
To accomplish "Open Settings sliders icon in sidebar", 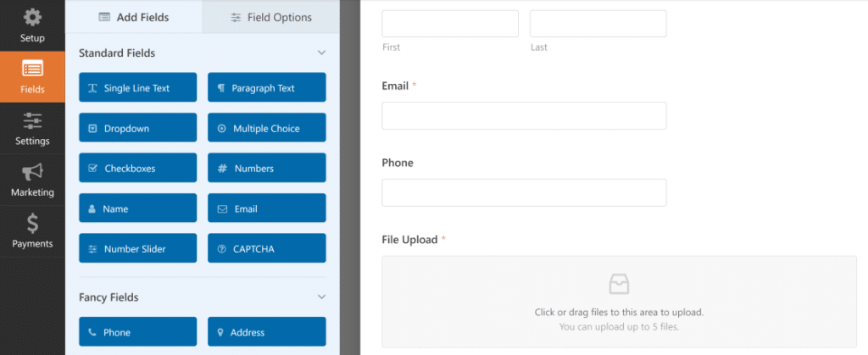I will click(32, 120).
